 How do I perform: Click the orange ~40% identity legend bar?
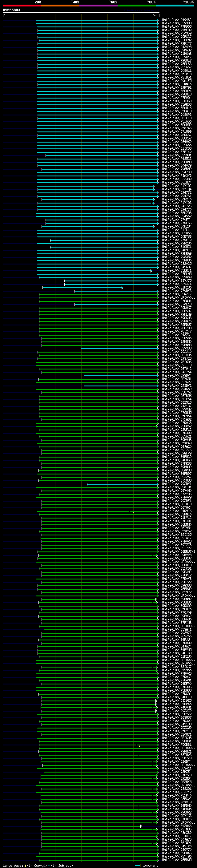[x=60, y=6]
